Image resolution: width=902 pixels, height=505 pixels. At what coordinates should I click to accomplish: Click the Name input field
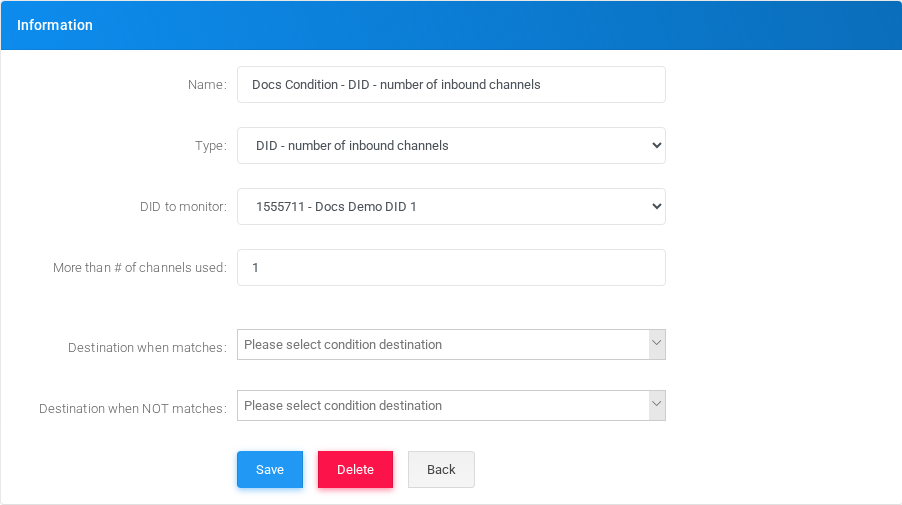(x=451, y=85)
